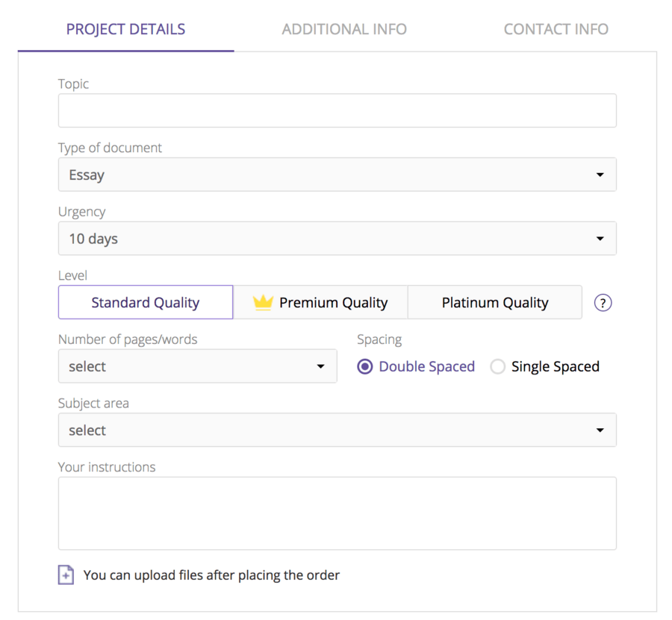Viewport: 672px width, 620px height.
Task: Click the Type of document dropdown arrow
Action: [600, 175]
